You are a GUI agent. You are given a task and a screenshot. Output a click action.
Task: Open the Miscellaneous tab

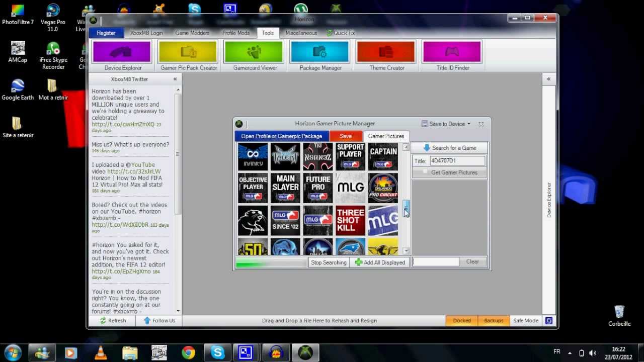301,33
